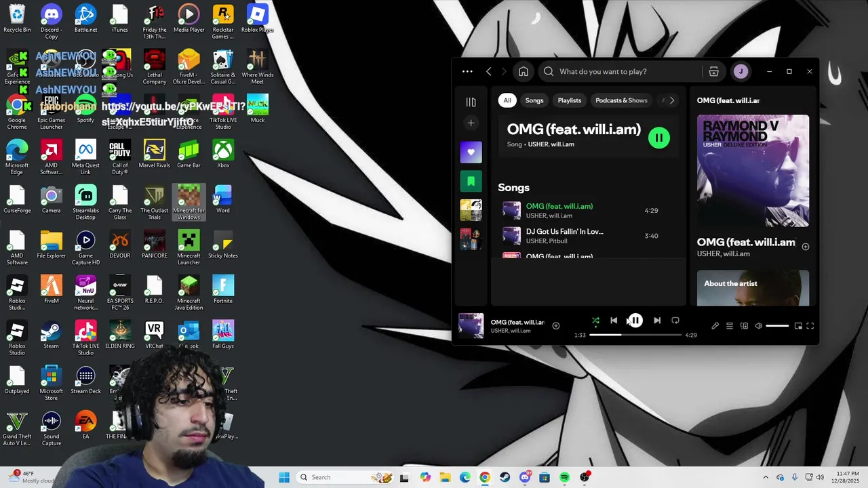Open the Spotify Home page
This screenshot has height=488, width=868.
click(524, 71)
